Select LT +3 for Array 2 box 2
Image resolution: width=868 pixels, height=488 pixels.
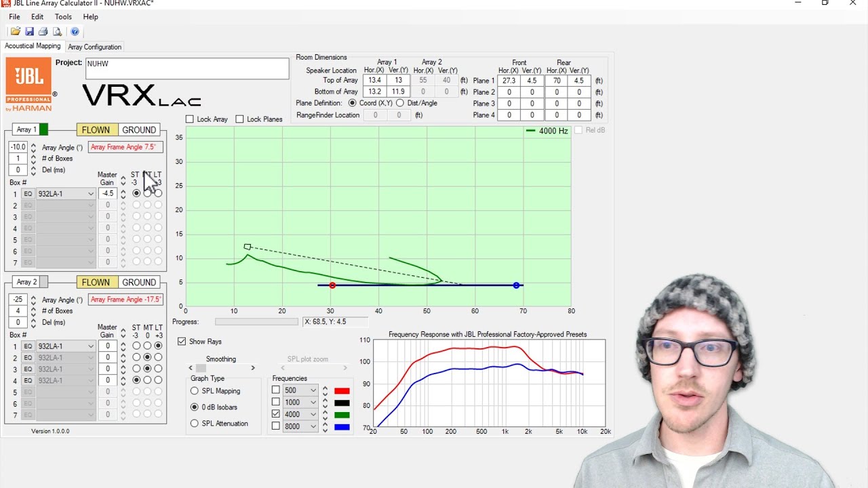tap(158, 357)
